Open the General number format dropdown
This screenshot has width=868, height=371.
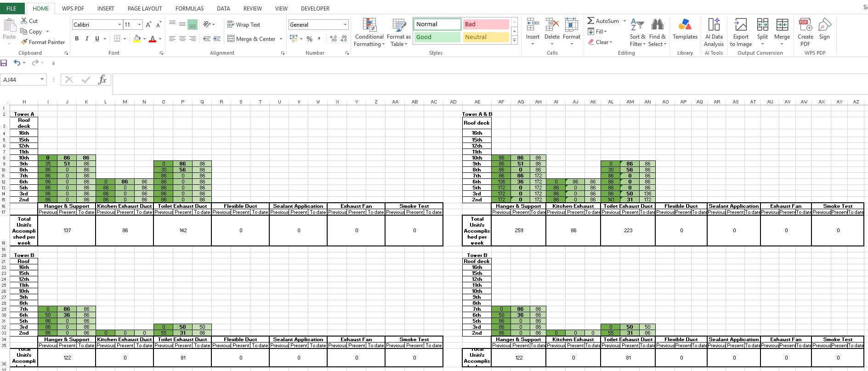[345, 25]
